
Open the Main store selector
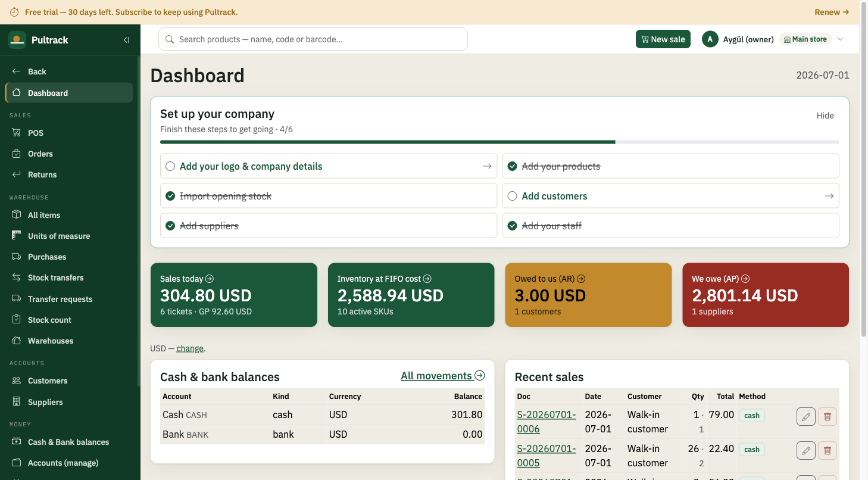click(805, 39)
